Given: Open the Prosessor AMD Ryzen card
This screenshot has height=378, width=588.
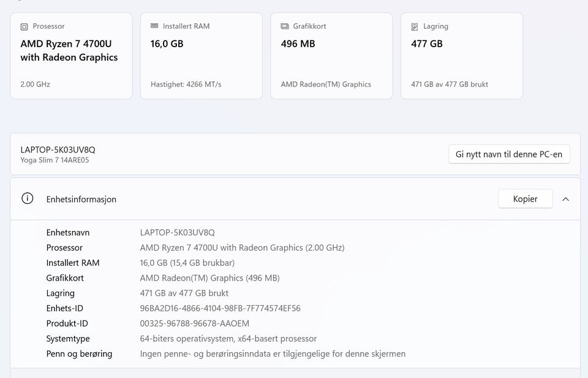Looking at the screenshot, I should click(x=71, y=56).
